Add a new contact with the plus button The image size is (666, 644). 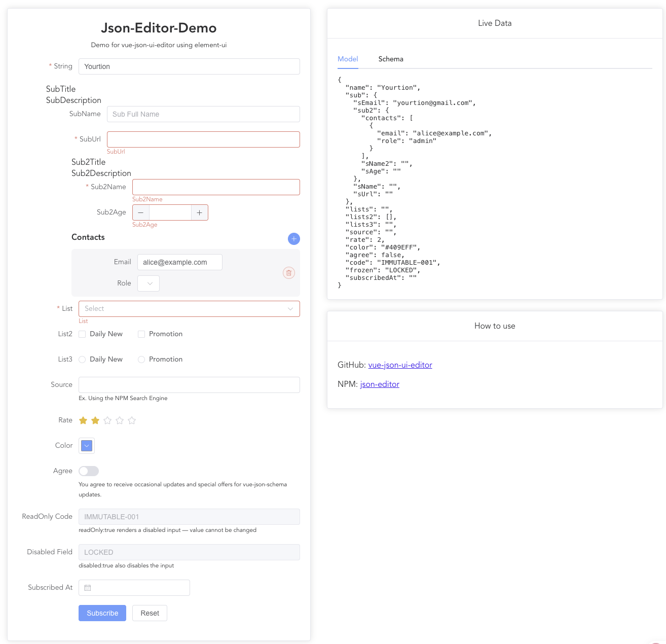tap(294, 239)
